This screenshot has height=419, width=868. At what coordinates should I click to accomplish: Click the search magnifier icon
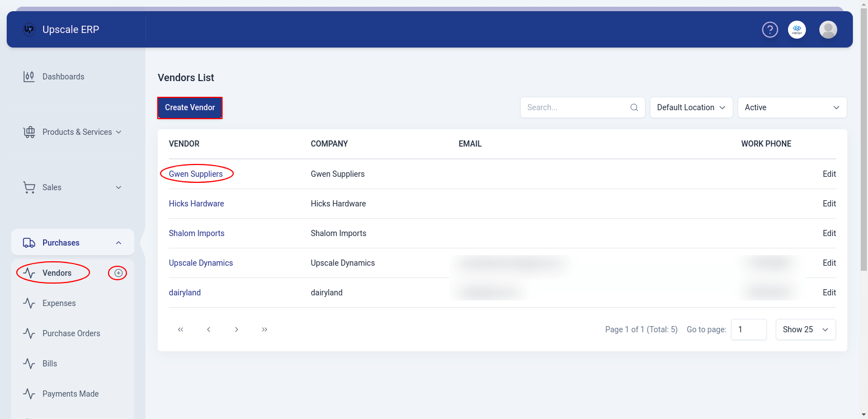[x=634, y=107]
